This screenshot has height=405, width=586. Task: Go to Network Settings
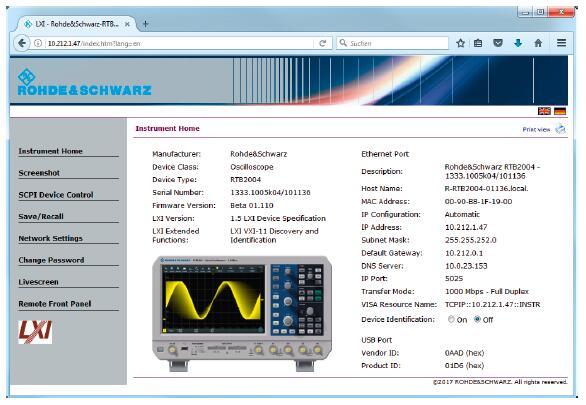point(51,238)
